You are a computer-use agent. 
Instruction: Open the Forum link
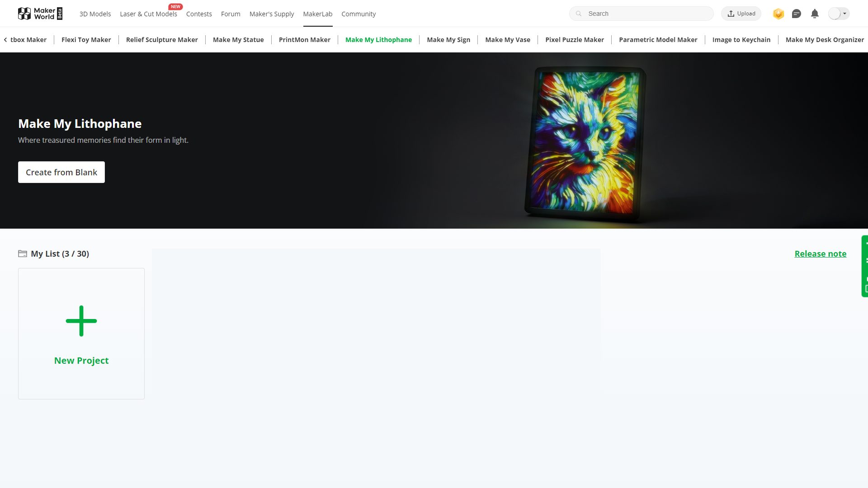(231, 14)
